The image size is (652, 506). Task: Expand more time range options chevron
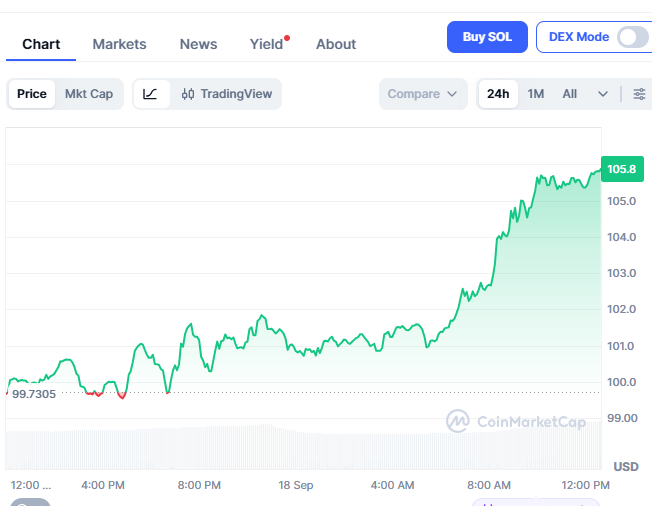click(603, 94)
